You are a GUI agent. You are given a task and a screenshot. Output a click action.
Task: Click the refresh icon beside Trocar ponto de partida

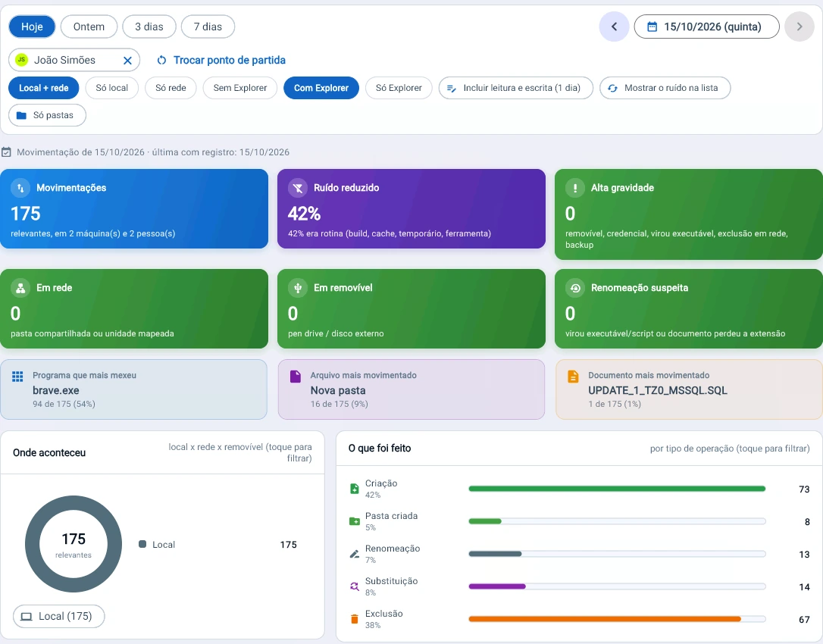coord(161,61)
